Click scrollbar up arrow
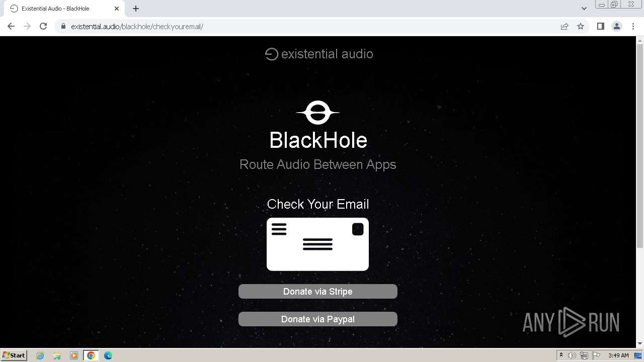This screenshot has width=644, height=362. (x=640, y=40)
